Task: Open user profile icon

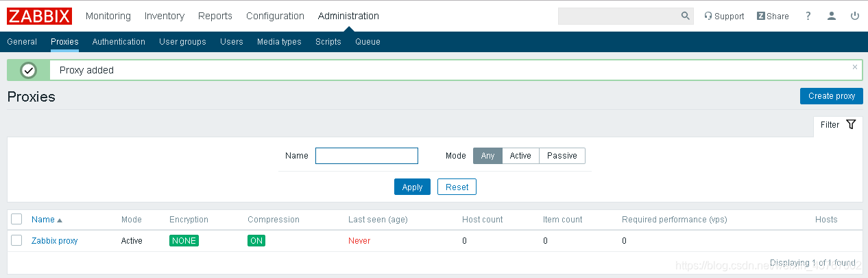Action: 832,16
